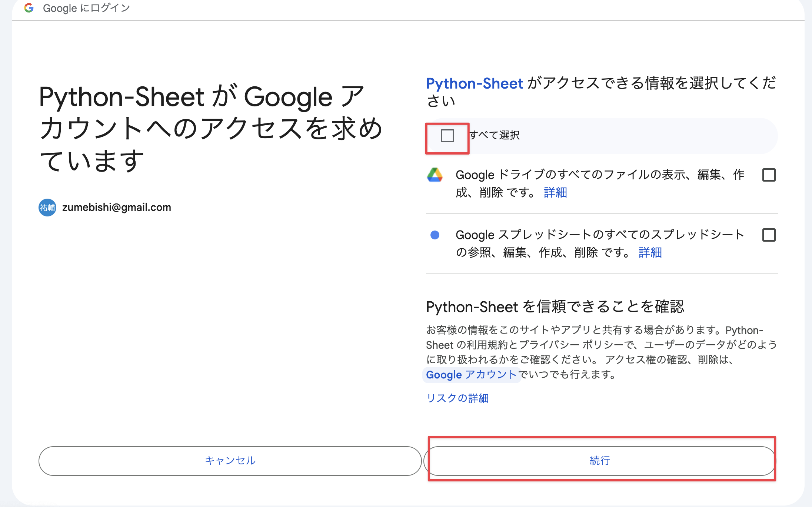The image size is (812, 507).
Task: Open 詳細 link for Spreadsheets permission
Action: click(x=650, y=252)
